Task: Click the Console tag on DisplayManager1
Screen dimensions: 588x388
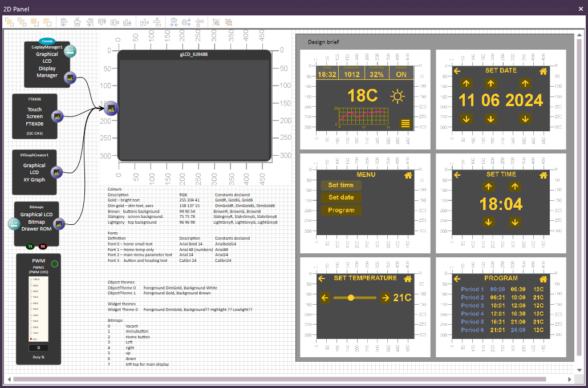Action: point(47,41)
